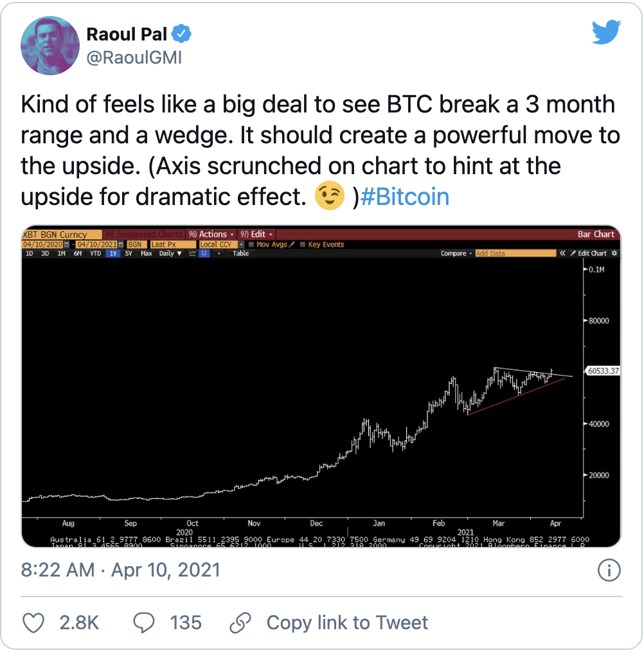Viewport: 644px width, 653px height.
Task: Expand the Local CCY dropdown
Action: coord(241,244)
